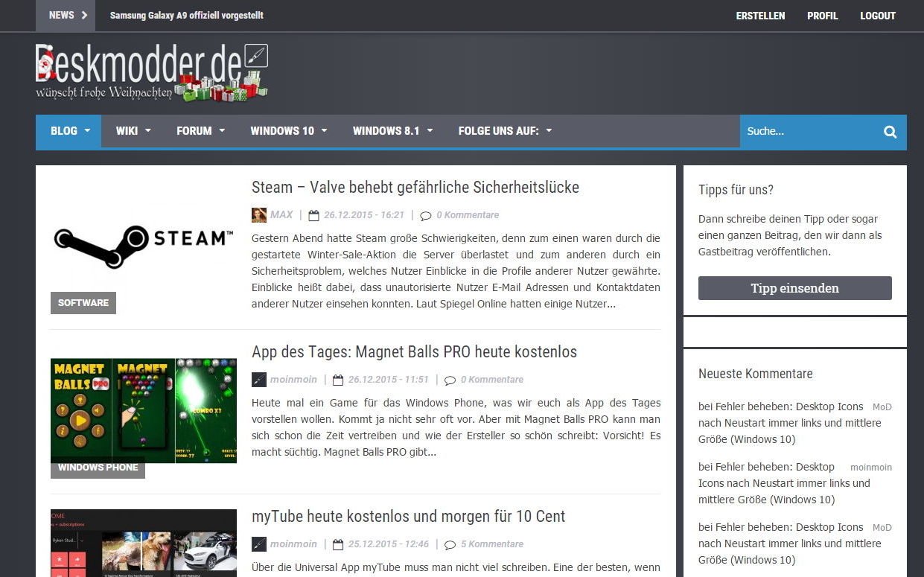Click the Tipp einsenden button

click(794, 288)
